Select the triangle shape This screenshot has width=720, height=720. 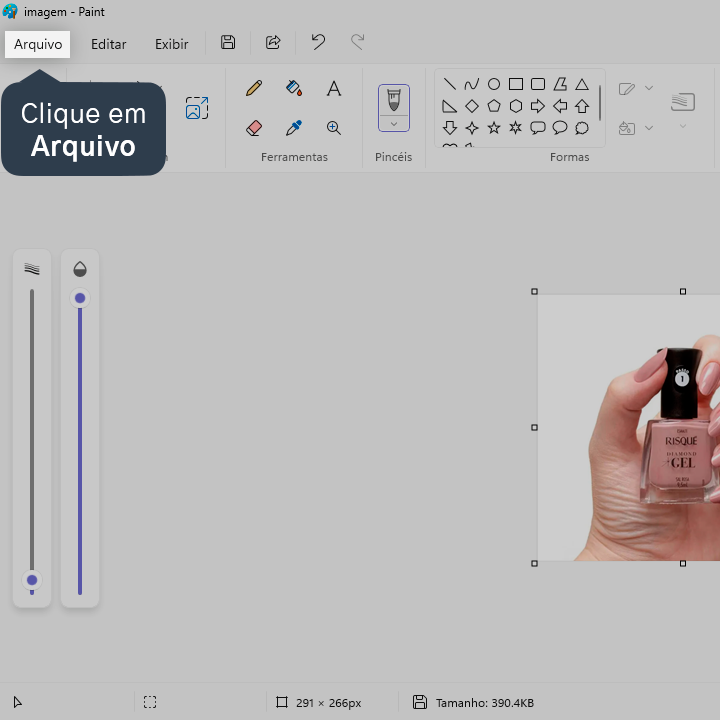[582, 84]
